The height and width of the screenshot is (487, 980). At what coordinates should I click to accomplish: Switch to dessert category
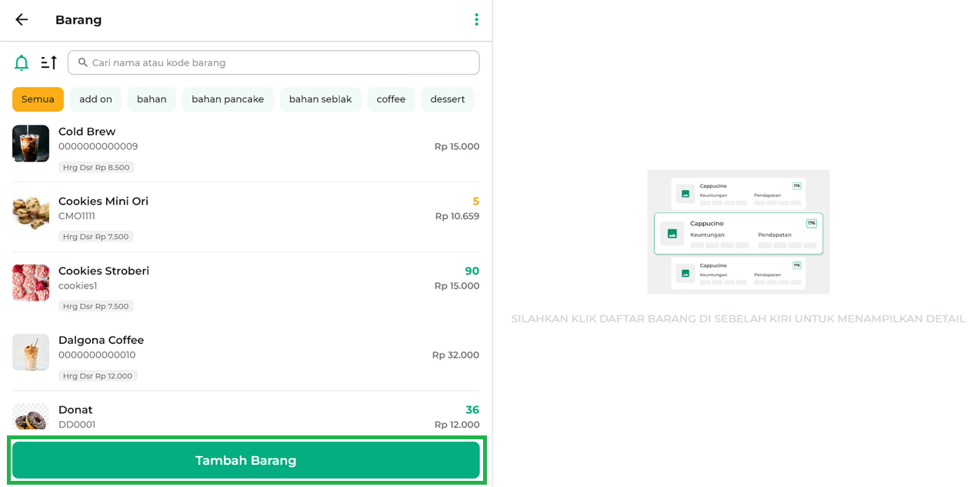(447, 99)
